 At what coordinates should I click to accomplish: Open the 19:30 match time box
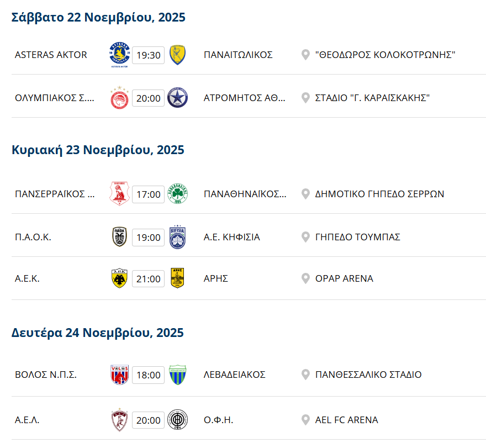point(148,55)
